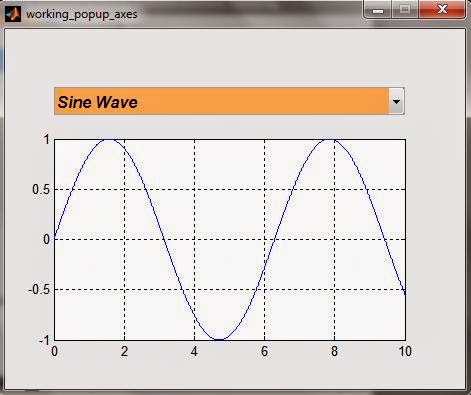Click the x-axis tick label 10
Image resolution: width=471 pixels, height=395 pixels.
pyautogui.click(x=405, y=351)
